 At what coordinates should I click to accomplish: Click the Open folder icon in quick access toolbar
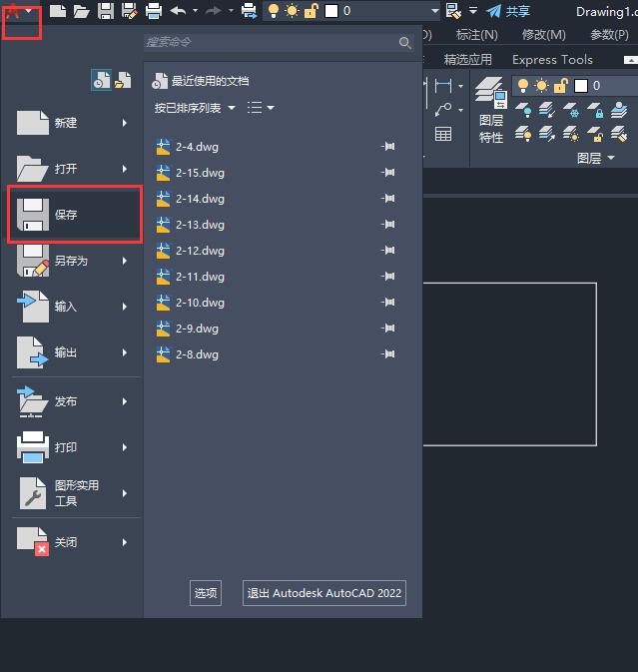coord(82,11)
